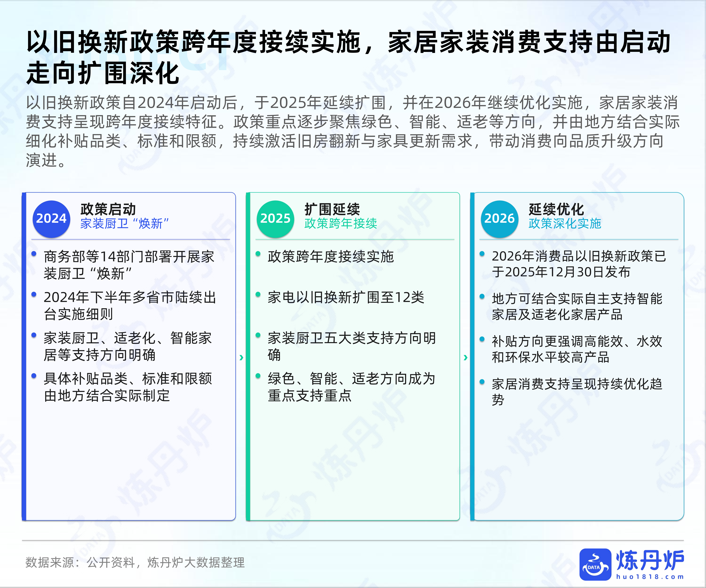Select bullet 家装厨卫五大类支持方向明确
Viewport: 706px width, 588px height.
(352, 346)
